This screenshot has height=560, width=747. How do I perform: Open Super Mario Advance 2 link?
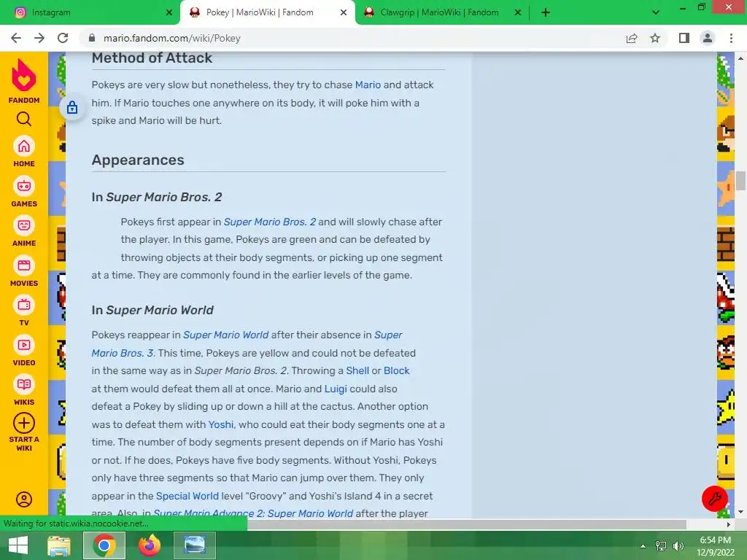[253, 513]
